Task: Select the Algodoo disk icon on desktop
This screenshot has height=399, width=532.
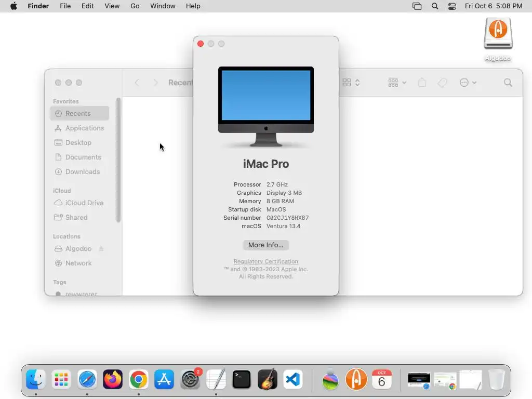Action: click(498, 33)
